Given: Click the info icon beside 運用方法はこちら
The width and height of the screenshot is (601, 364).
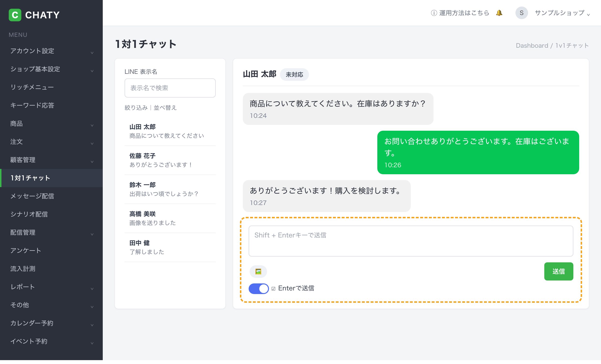Looking at the screenshot, I should tap(434, 13).
